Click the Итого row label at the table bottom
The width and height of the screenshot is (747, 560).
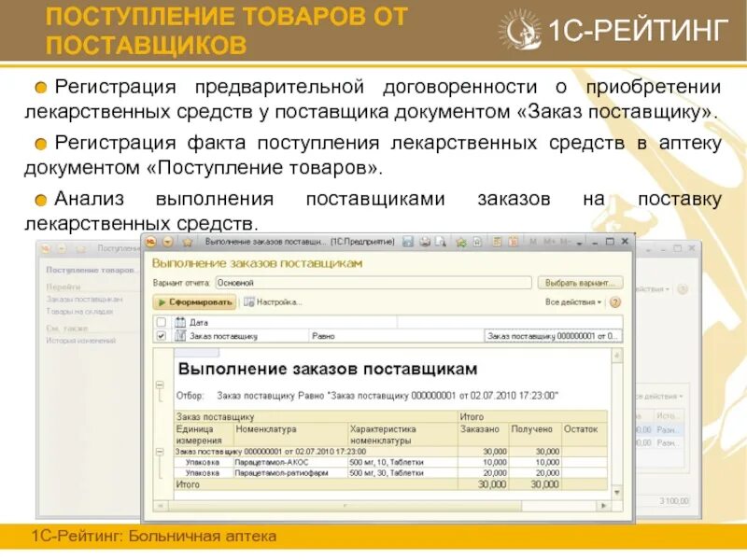188,484
